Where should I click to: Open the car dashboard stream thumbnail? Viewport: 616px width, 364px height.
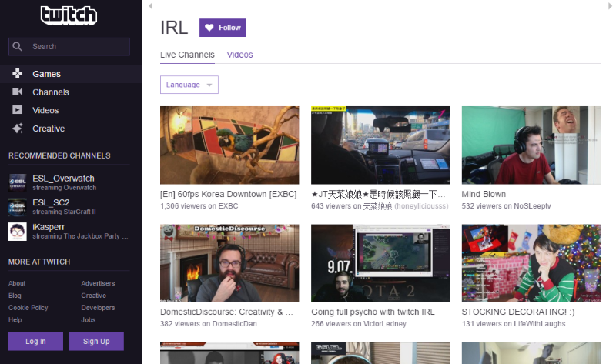380,145
